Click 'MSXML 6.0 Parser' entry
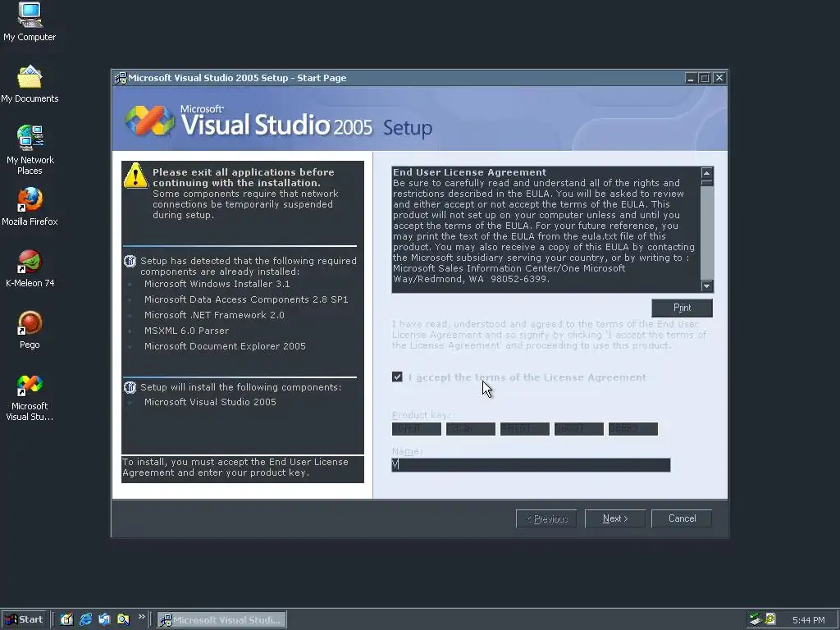This screenshot has width=840, height=630. [x=186, y=331]
